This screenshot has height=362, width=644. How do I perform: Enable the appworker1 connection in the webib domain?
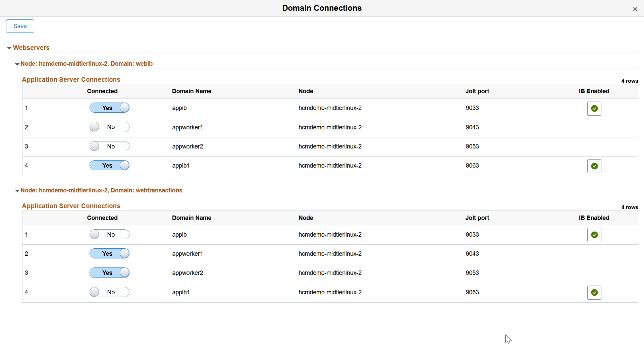click(109, 127)
